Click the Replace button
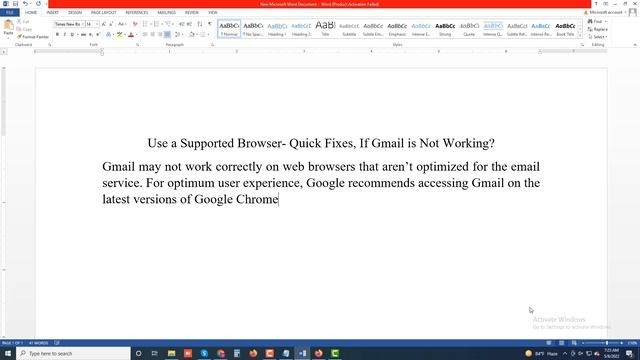This screenshot has width=640, height=360. [598, 29]
